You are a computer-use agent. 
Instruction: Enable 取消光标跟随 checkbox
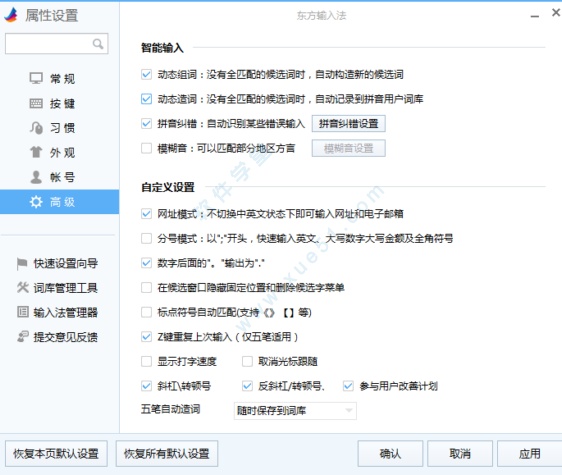247,361
